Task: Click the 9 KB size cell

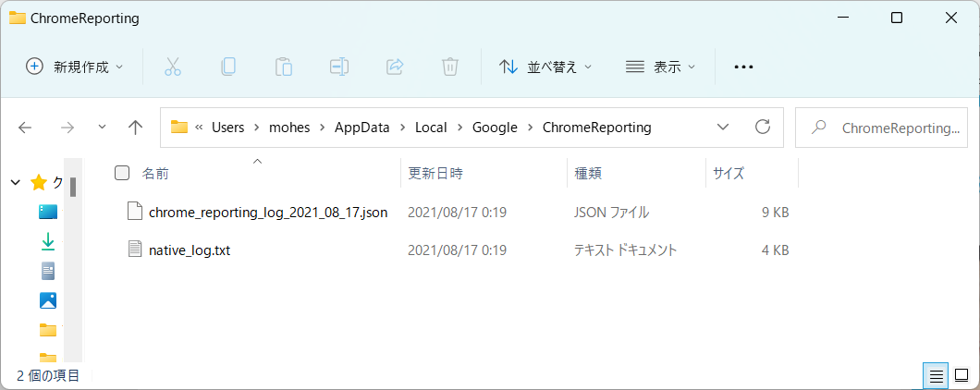Action: click(x=775, y=213)
